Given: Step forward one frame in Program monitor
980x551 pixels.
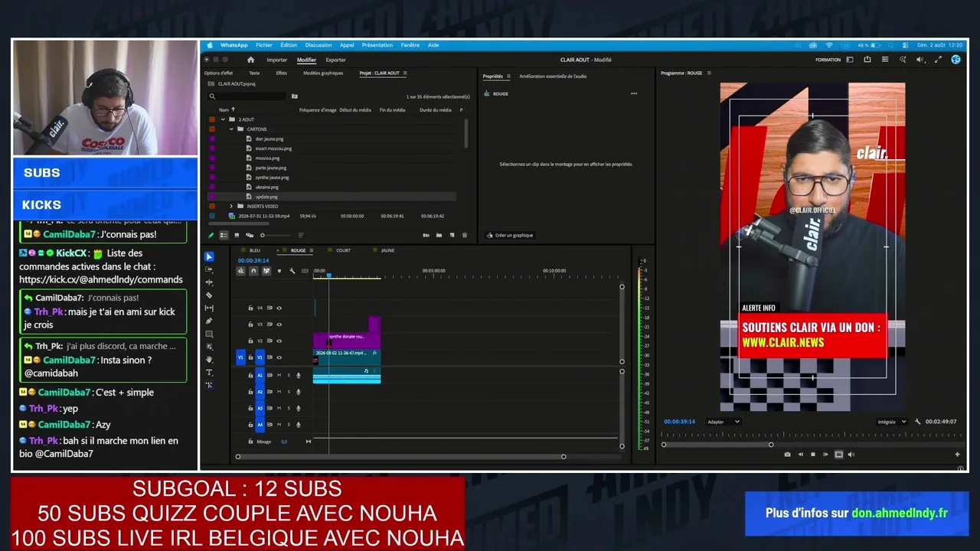Looking at the screenshot, I should click(x=825, y=455).
